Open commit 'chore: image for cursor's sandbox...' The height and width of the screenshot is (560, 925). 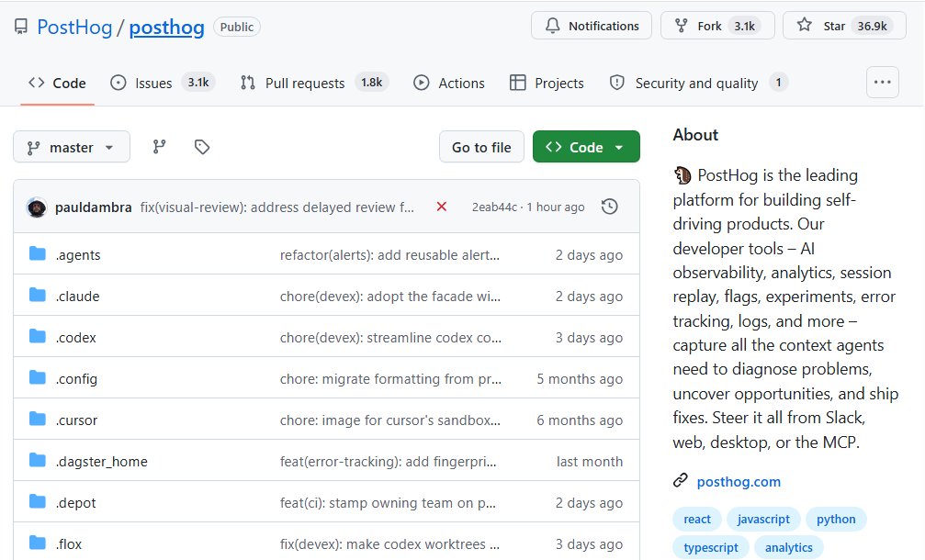pyautogui.click(x=390, y=420)
